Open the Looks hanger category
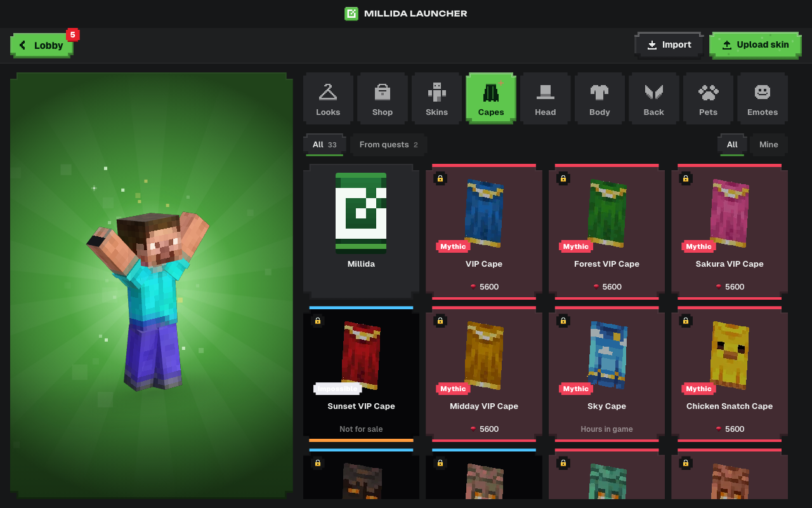This screenshot has width=812, height=508. (x=328, y=98)
